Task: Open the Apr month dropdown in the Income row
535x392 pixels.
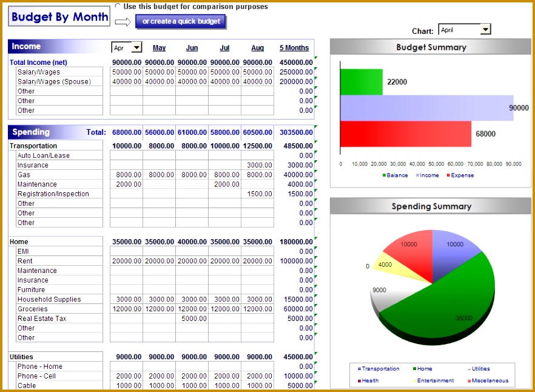Action: tap(138, 47)
